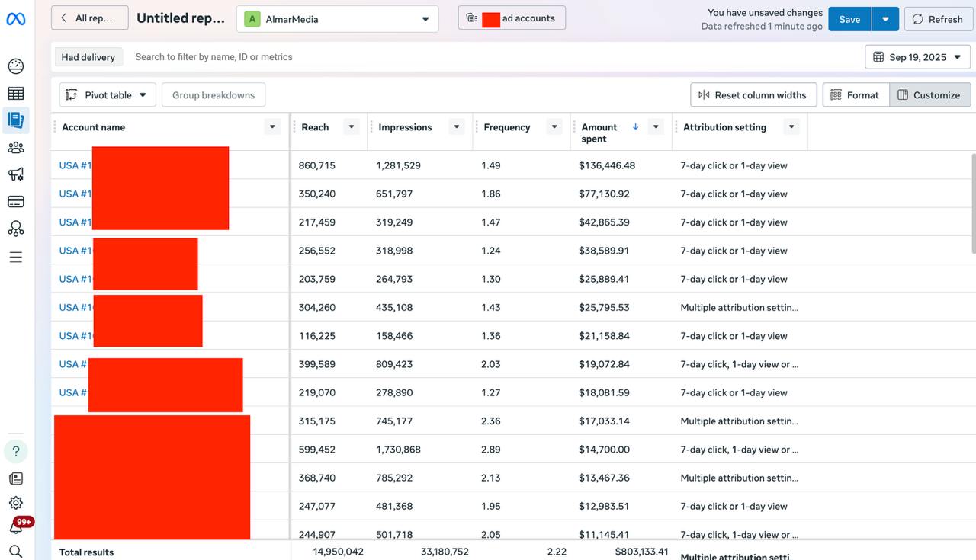
Task: Click the amount spent $136,446.48
Action: pyautogui.click(x=607, y=165)
